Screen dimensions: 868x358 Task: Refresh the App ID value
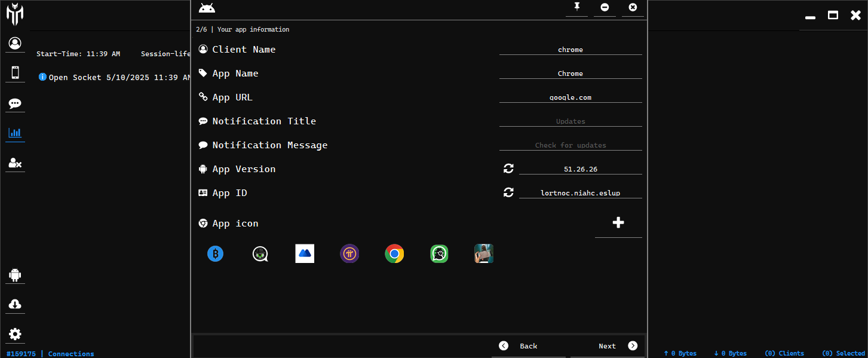(508, 192)
